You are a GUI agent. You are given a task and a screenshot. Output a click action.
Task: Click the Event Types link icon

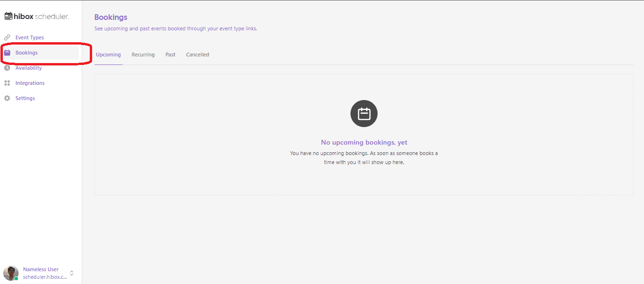(x=7, y=37)
